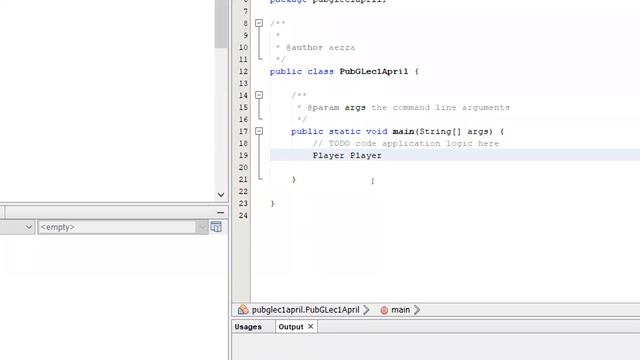Expand the arrow after the class breadcrumb

tap(366, 310)
